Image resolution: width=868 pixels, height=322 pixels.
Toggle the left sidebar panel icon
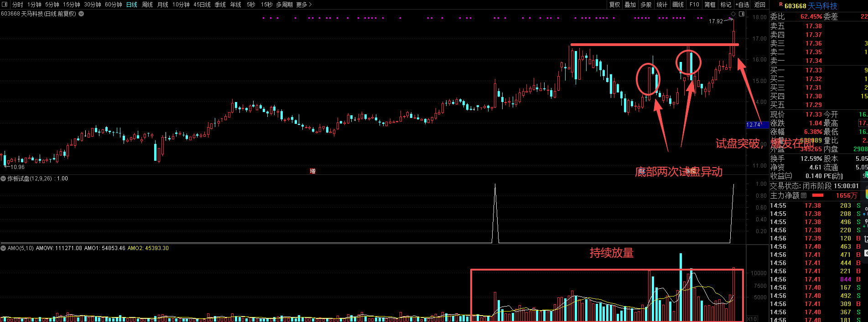(x=5, y=5)
